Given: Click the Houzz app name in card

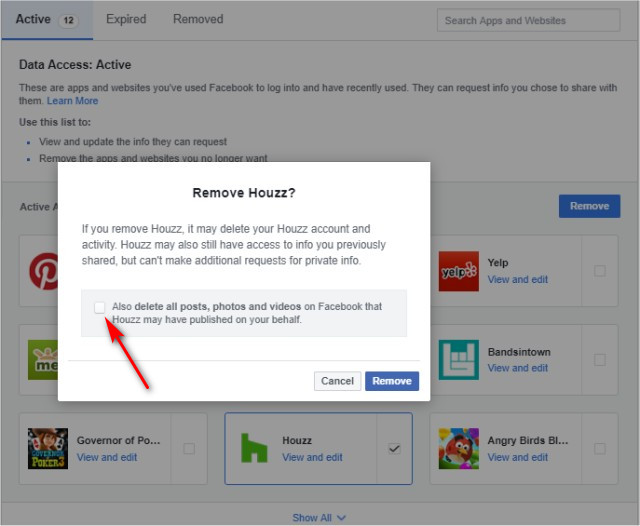Looking at the screenshot, I should 297,440.
